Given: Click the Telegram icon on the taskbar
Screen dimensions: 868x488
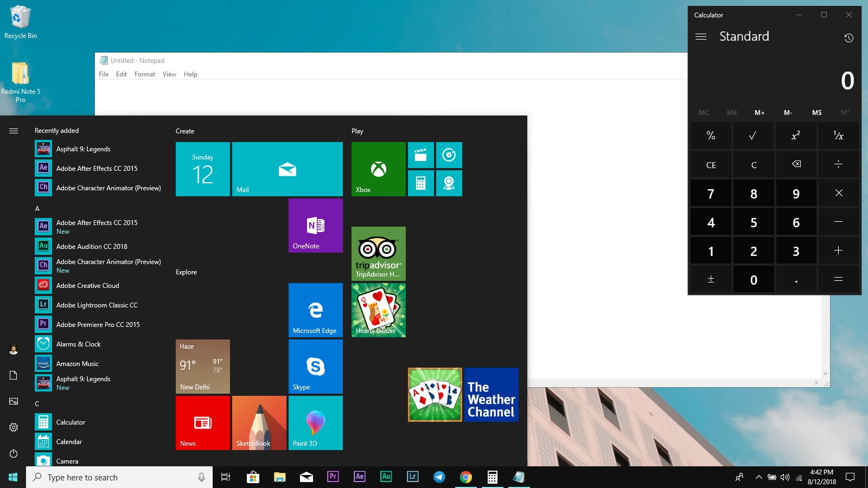Looking at the screenshot, I should (x=439, y=477).
